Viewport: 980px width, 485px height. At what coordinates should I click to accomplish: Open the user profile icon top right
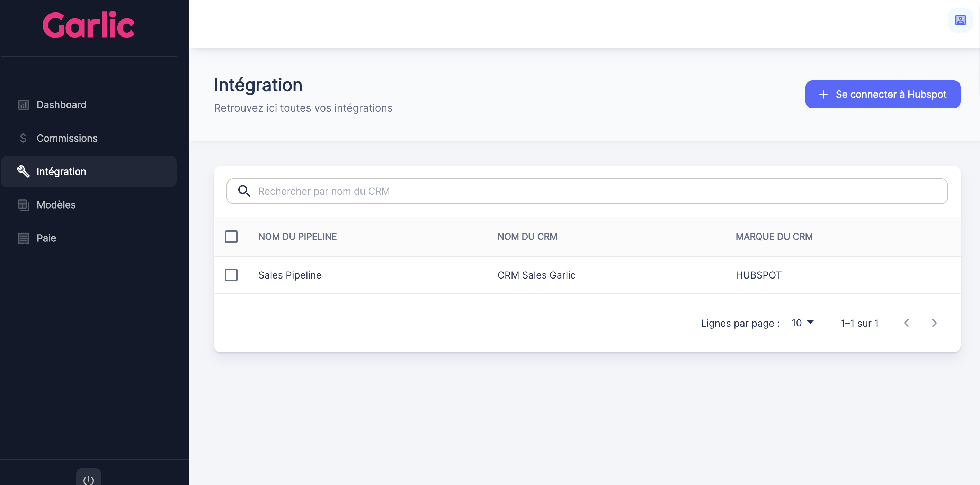(x=960, y=20)
